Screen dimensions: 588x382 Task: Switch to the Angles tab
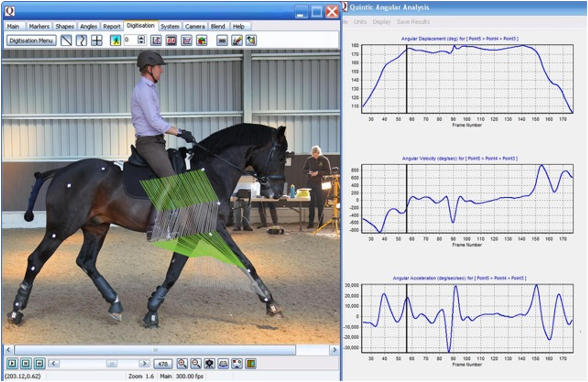click(88, 26)
